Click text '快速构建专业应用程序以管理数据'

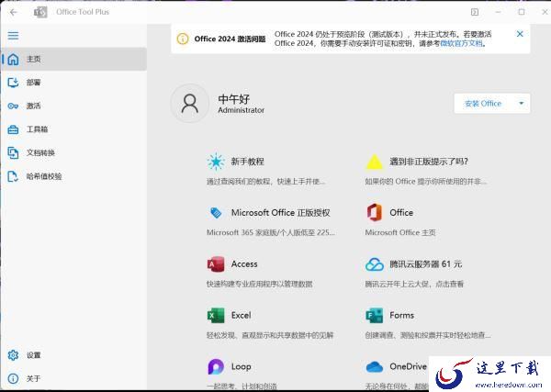coord(259,284)
